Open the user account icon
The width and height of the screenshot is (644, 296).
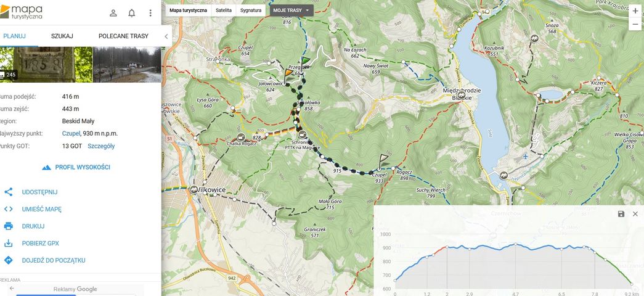113,13
